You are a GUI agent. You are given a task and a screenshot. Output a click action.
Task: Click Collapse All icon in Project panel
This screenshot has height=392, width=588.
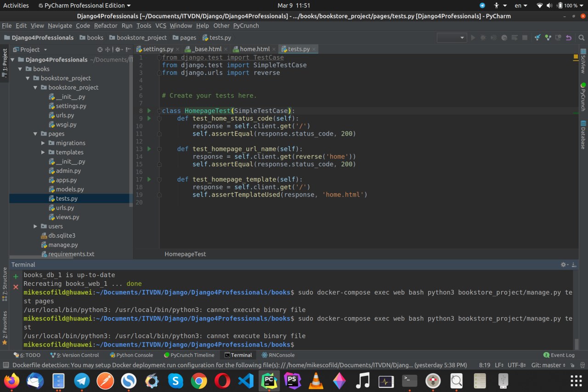click(108, 50)
